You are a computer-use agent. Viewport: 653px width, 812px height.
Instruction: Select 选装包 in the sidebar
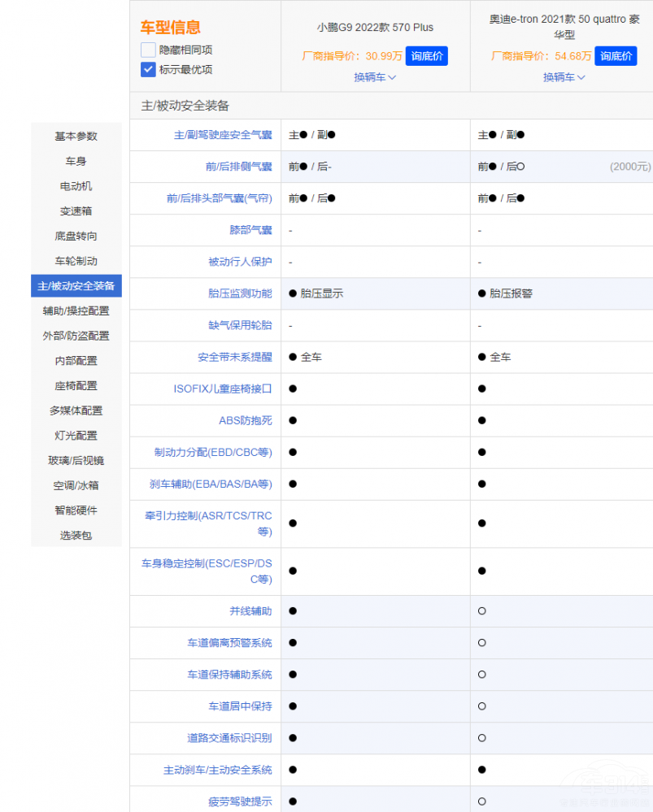(76, 536)
